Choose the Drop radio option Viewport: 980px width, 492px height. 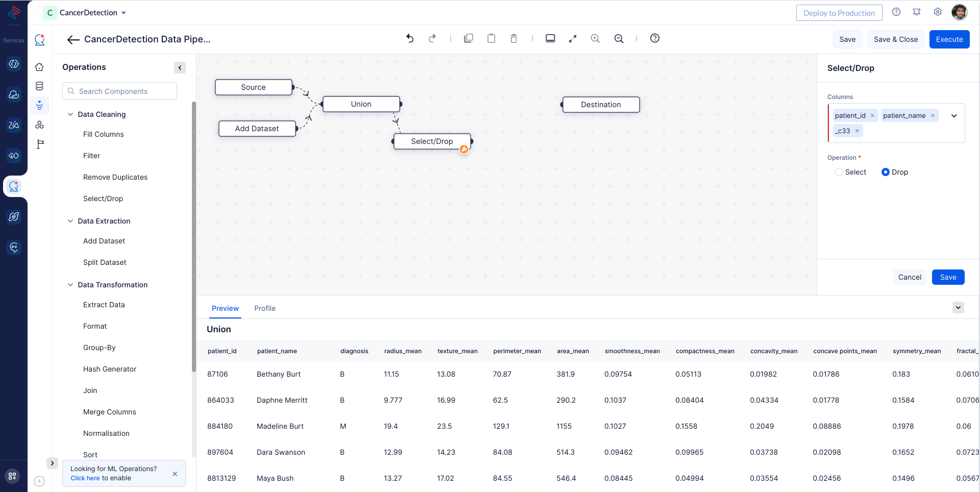coord(886,172)
